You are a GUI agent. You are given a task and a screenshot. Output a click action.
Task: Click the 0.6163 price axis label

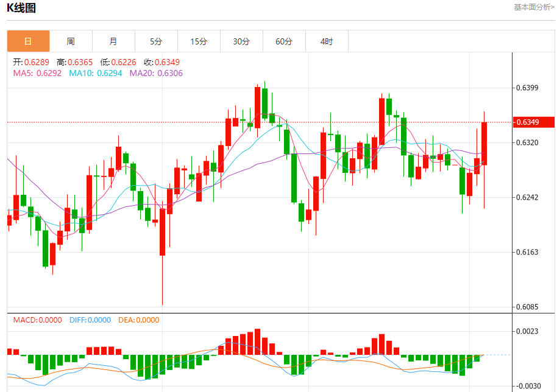coord(528,252)
